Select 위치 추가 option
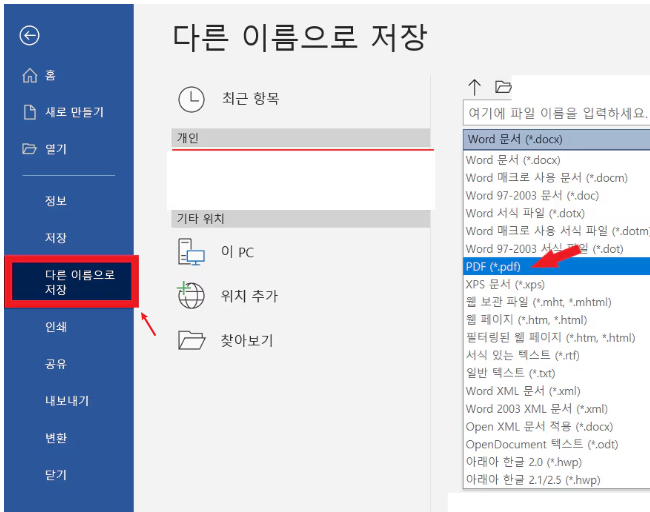 (249, 296)
